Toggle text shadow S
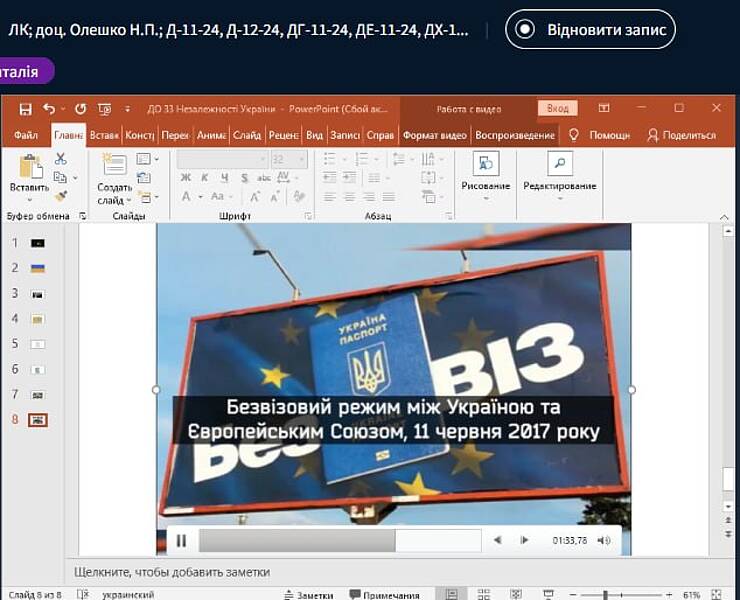 tap(244, 178)
